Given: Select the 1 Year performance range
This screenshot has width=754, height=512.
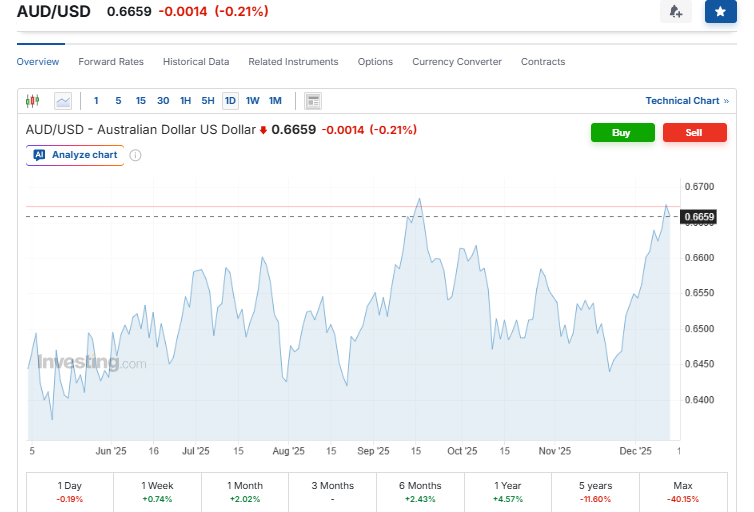Looking at the screenshot, I should point(508,492).
